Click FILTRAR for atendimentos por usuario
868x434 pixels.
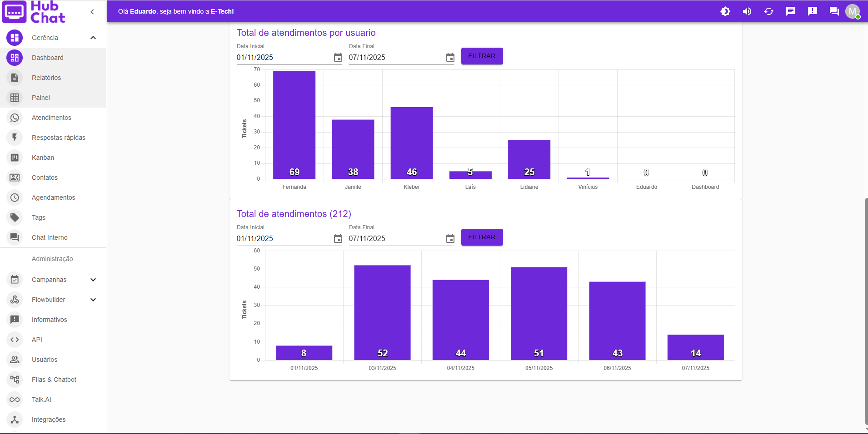[x=482, y=56]
